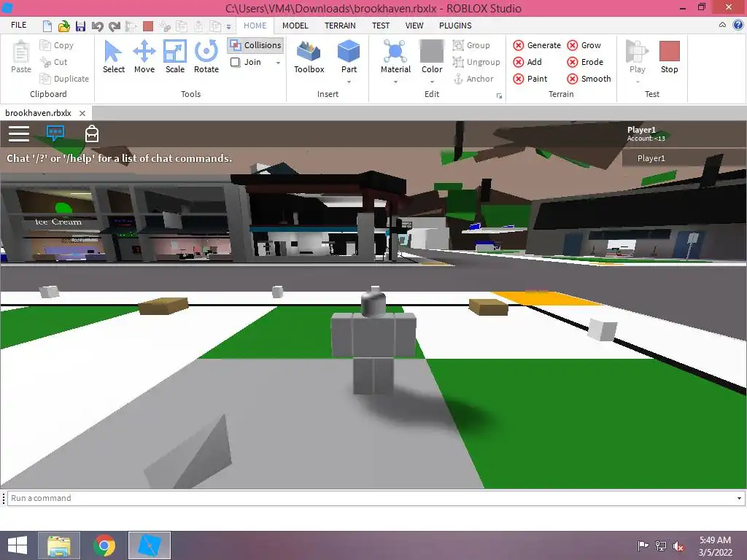Switch to the TERRAIN ribbon tab

(340, 26)
